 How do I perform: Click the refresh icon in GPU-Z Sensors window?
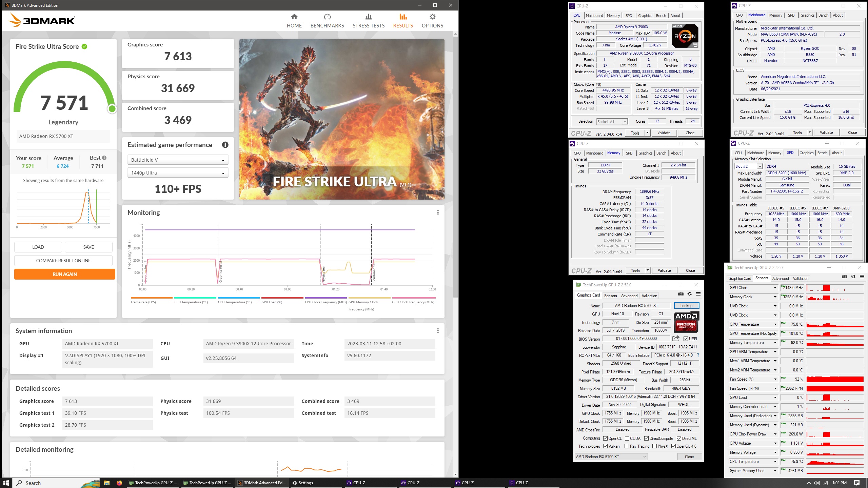[853, 277]
